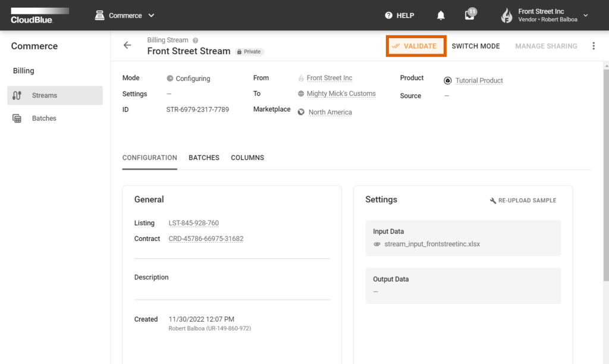The height and width of the screenshot is (364, 609).
Task: Click the Billing heading in sidebar
Action: [23, 71]
